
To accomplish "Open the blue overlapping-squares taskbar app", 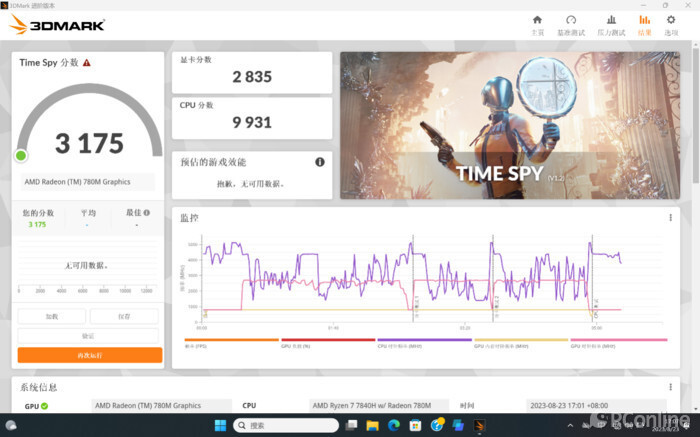I will (x=458, y=425).
